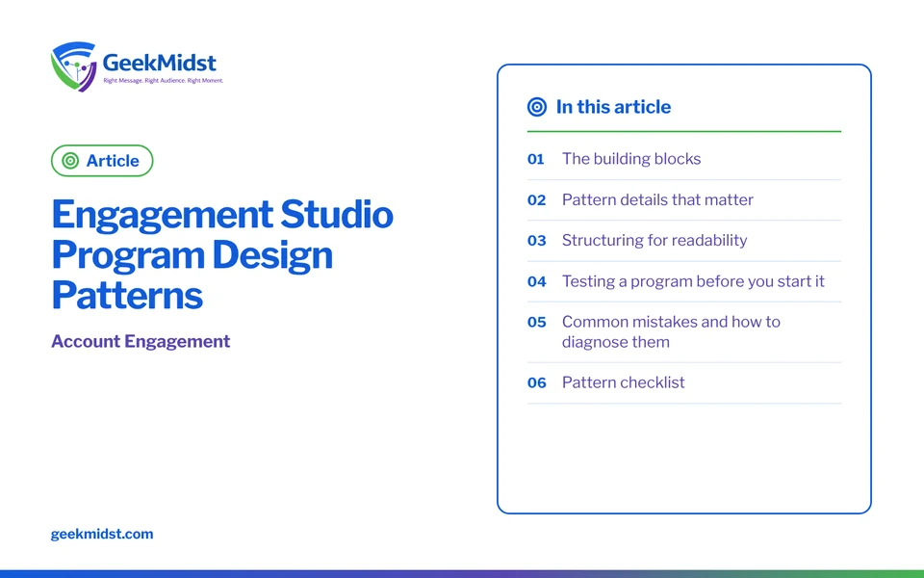Click the Engagement Studio Program Design Patterns title
924x578 pixels.
(x=222, y=254)
